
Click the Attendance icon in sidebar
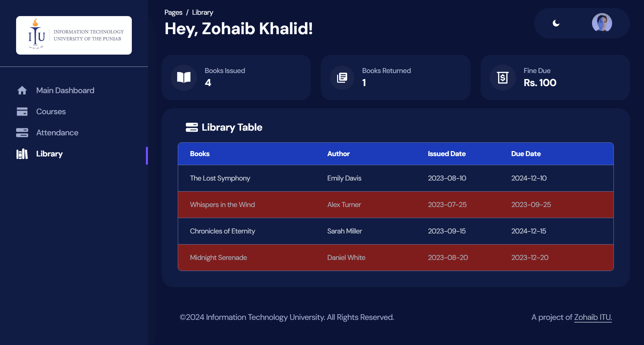(22, 133)
